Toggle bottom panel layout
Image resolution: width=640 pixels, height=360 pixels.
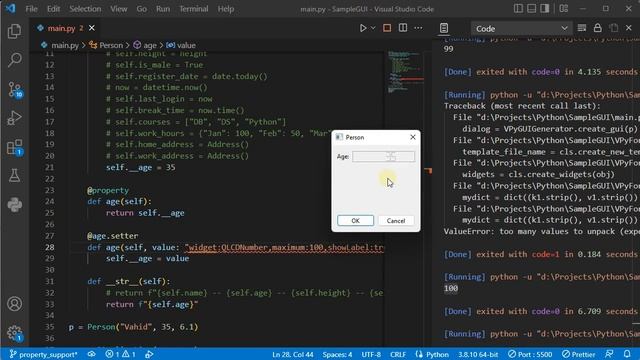pos(531,9)
